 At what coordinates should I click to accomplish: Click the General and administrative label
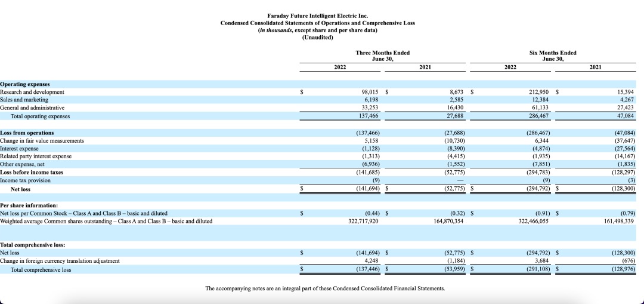pyautogui.click(x=32, y=108)
